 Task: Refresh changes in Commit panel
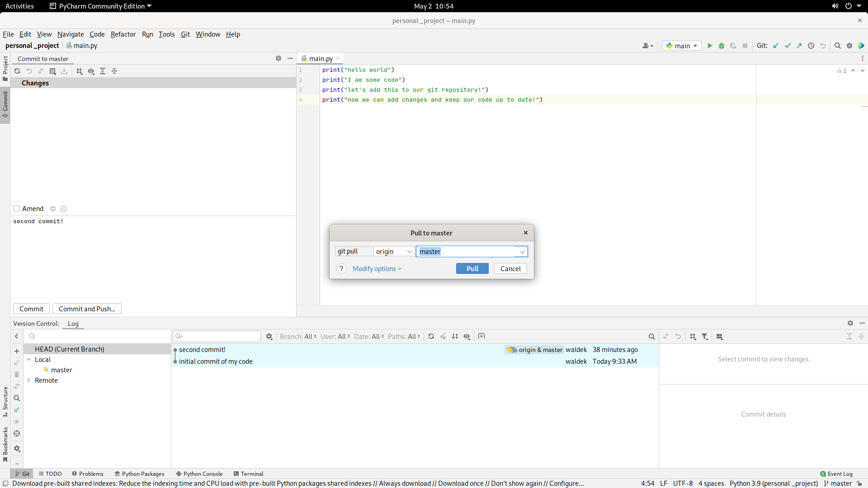tap(17, 71)
